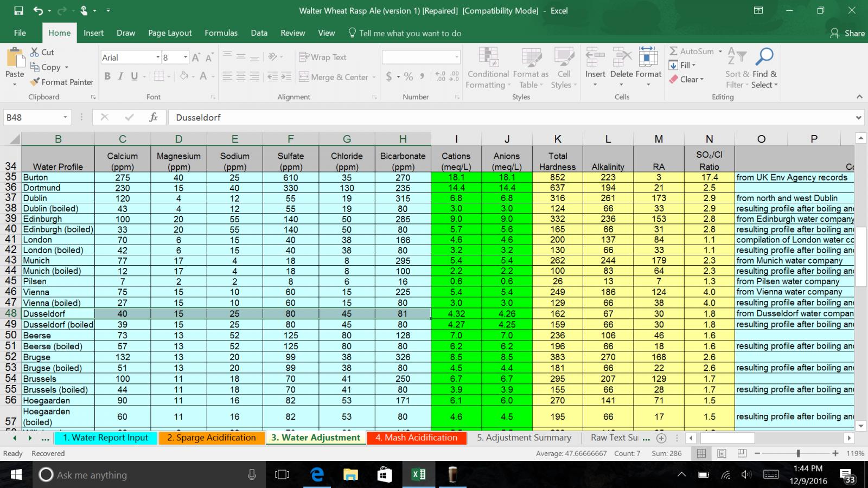Decrease indent icon

(x=273, y=76)
